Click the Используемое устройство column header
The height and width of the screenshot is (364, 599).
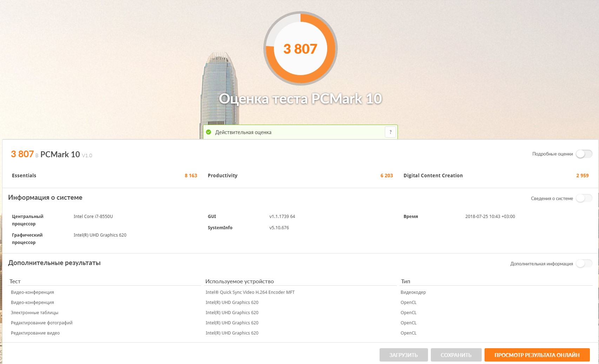239,282
